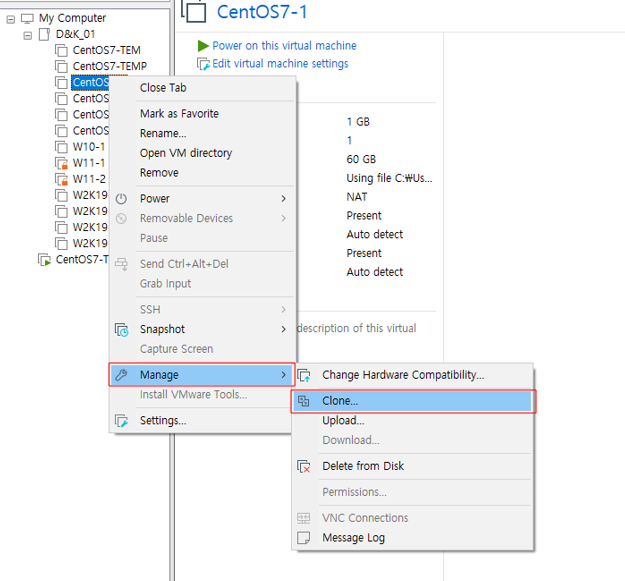Click the Delete from Disk icon
Image resolution: width=625 pixels, height=581 pixels.
point(304,466)
